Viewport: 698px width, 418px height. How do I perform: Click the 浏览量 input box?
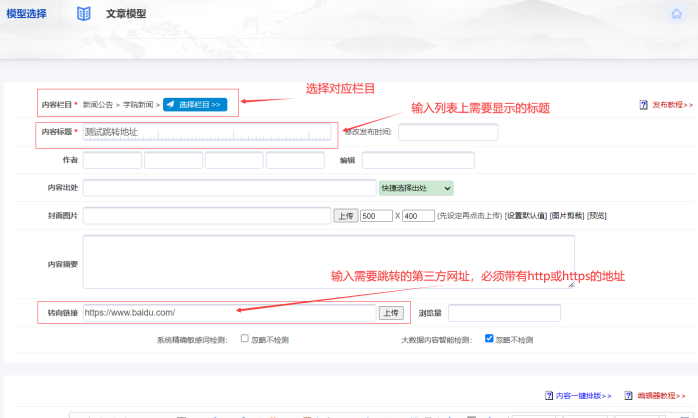pyautogui.click(x=504, y=313)
